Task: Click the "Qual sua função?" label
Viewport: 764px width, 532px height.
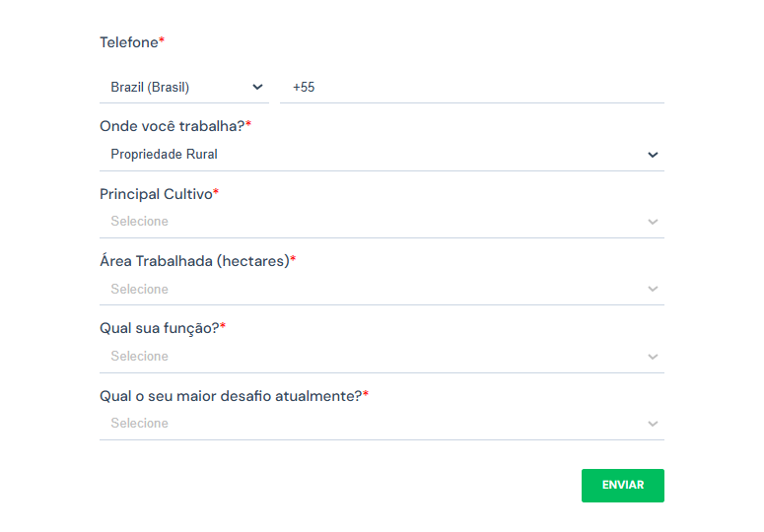Action: coord(159,328)
